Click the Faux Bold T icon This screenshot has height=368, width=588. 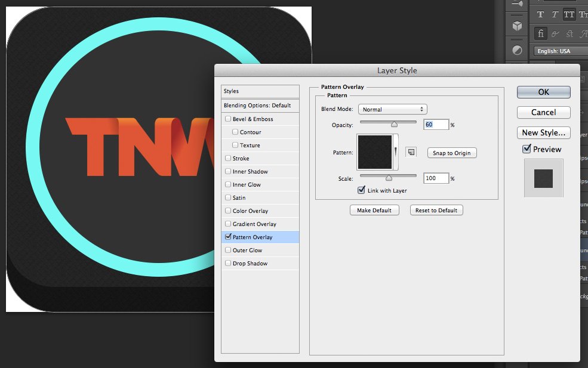coord(540,14)
